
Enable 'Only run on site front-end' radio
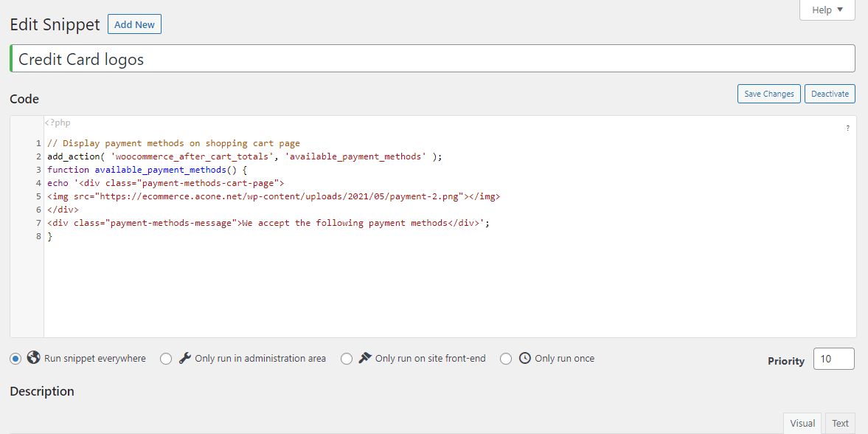pyautogui.click(x=347, y=359)
